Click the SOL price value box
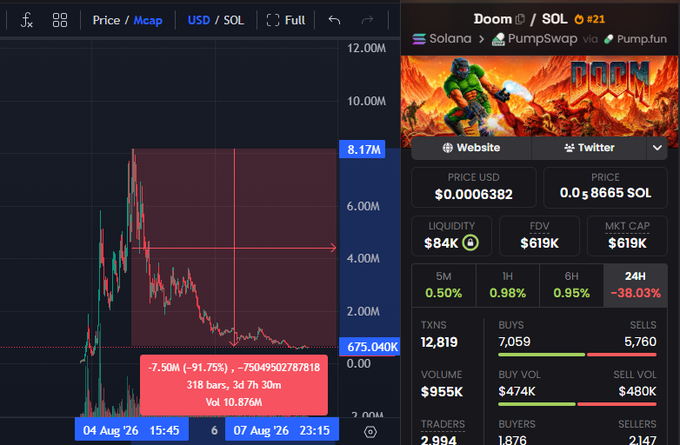This screenshot has height=445, width=680. [605, 187]
